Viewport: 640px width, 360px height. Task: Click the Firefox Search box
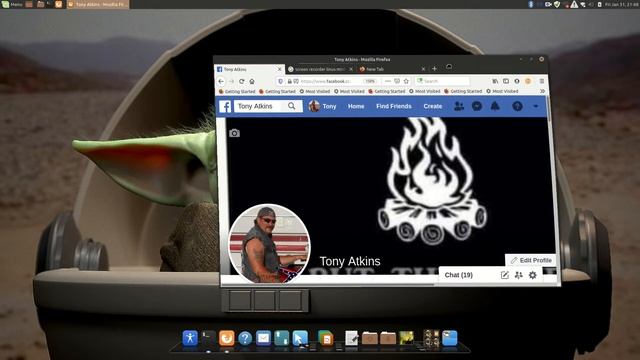coord(442,81)
